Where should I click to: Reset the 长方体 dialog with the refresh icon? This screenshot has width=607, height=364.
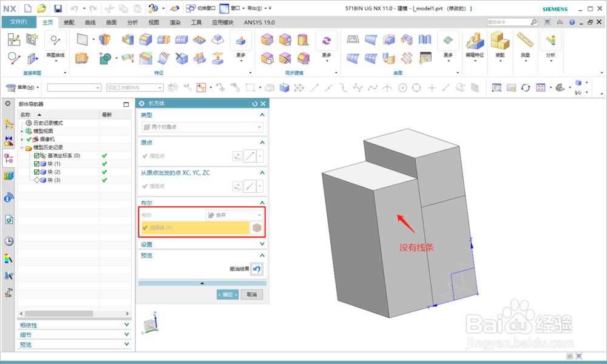pos(255,104)
